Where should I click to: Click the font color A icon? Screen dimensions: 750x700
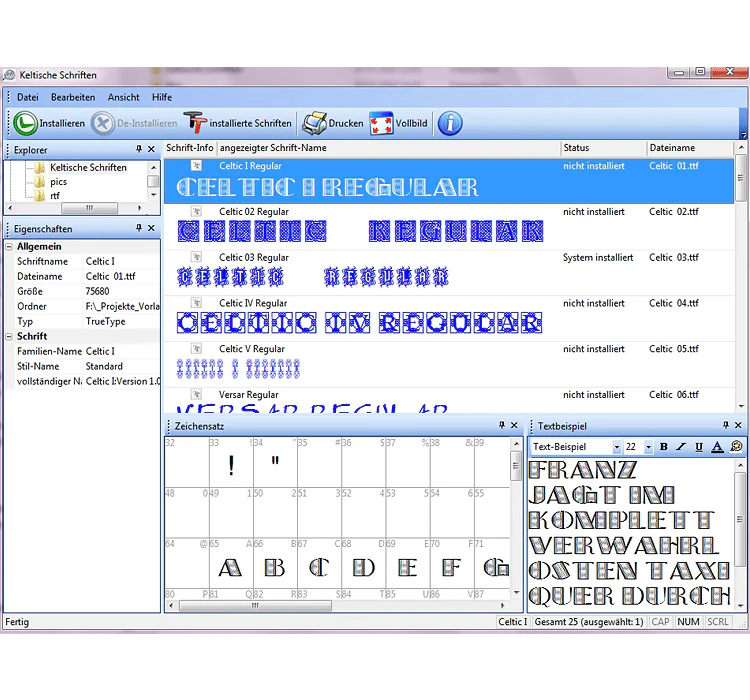[717, 447]
